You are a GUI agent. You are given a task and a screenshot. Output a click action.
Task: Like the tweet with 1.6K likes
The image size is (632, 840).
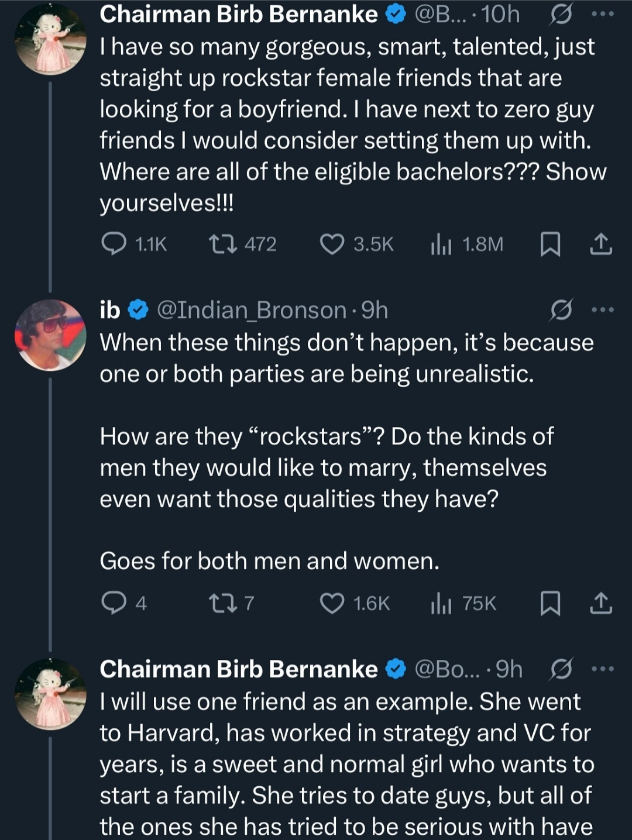tap(332, 603)
